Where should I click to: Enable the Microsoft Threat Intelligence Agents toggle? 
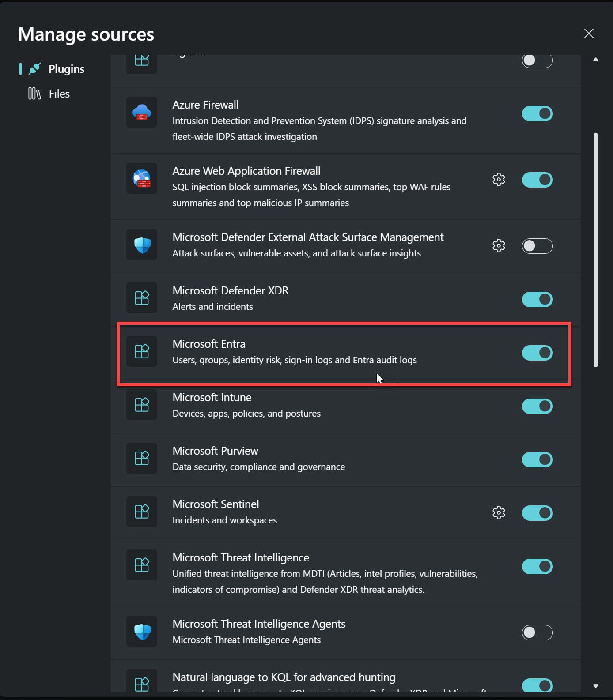pos(537,632)
